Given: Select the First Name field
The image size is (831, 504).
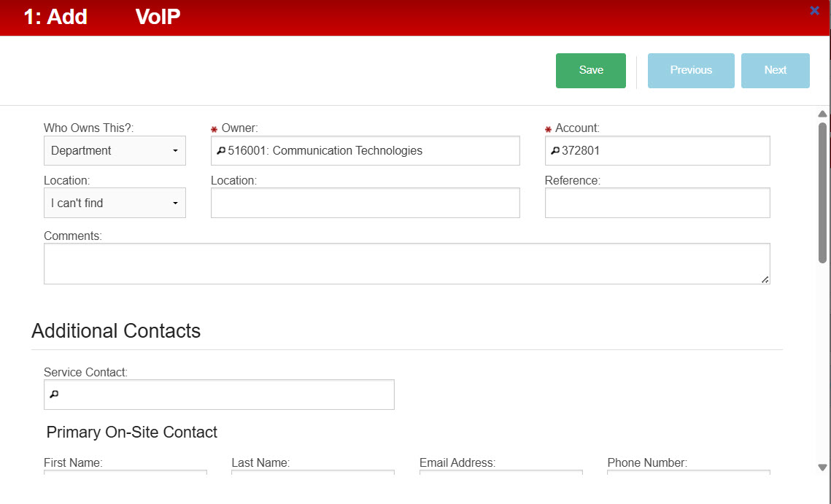Looking at the screenshot, I should click(125, 473).
